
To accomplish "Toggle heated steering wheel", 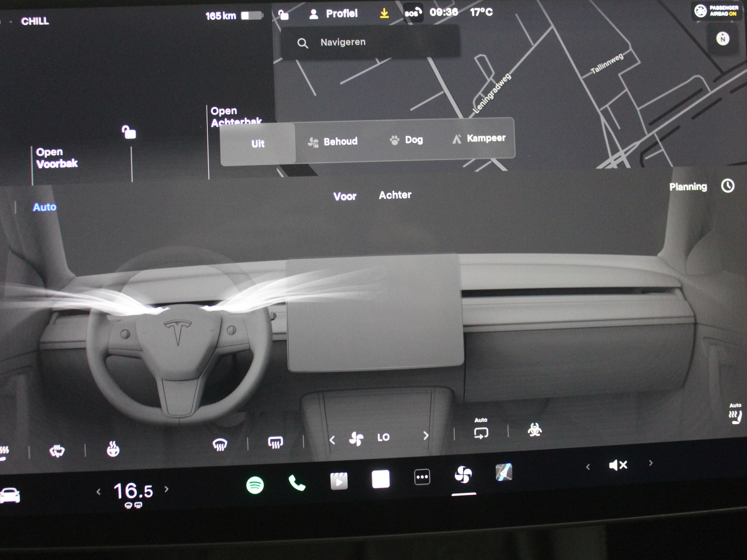I will point(113,449).
